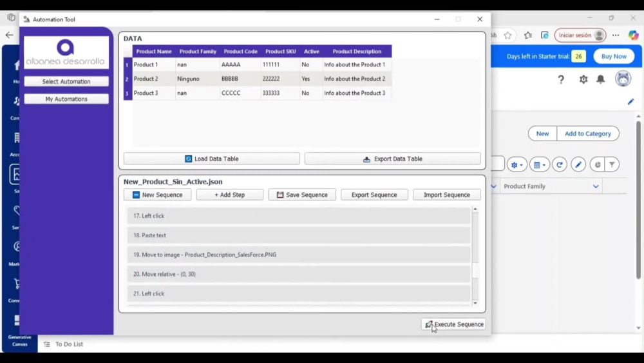Image resolution: width=644 pixels, height=363 pixels.
Task: Click Export Data Table button
Action: click(x=393, y=159)
